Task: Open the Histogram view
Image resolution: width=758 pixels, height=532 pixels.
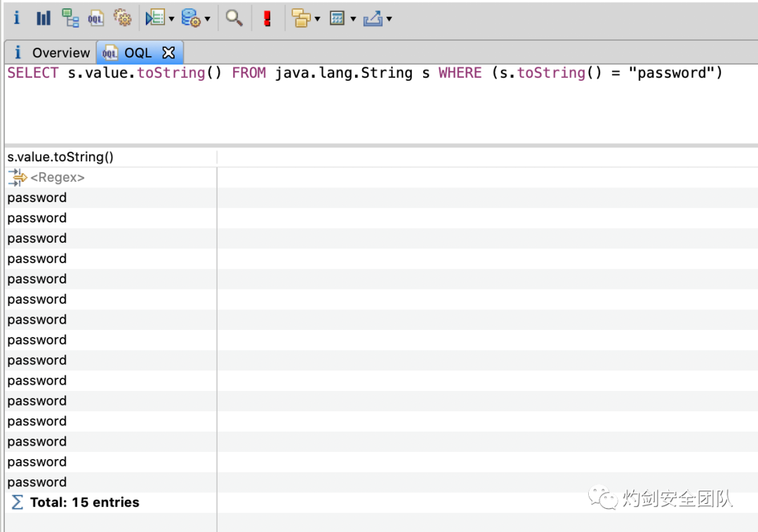Action: click(x=44, y=18)
